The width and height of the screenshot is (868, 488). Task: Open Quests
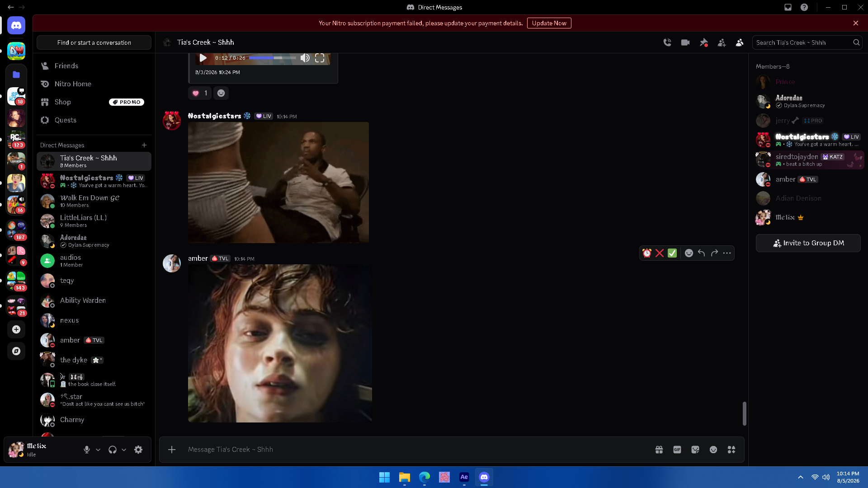click(x=94, y=120)
